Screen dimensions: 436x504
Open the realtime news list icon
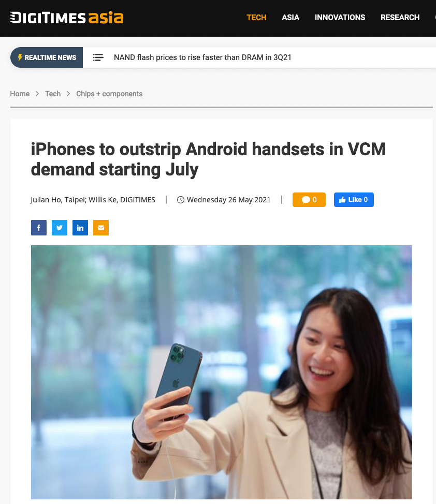tap(98, 57)
